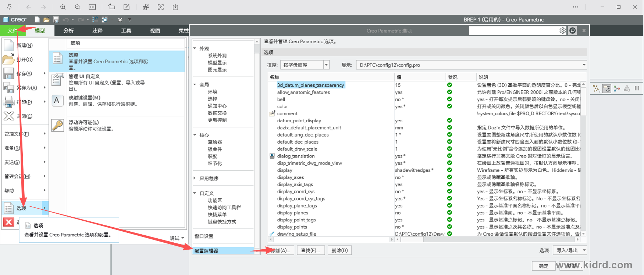The height and width of the screenshot is (275, 644).
Task: Click the Creo open folder icon
Action: tap(46, 19)
